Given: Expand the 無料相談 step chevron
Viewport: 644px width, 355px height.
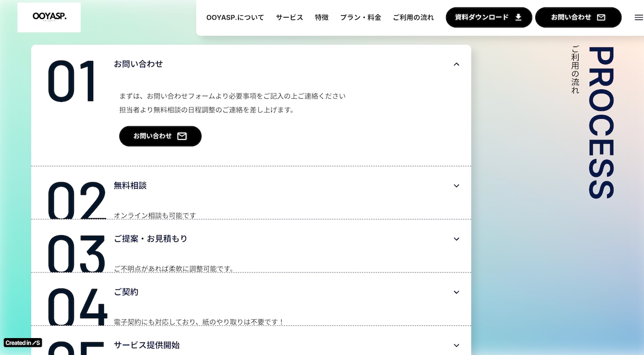Looking at the screenshot, I should coord(457,185).
